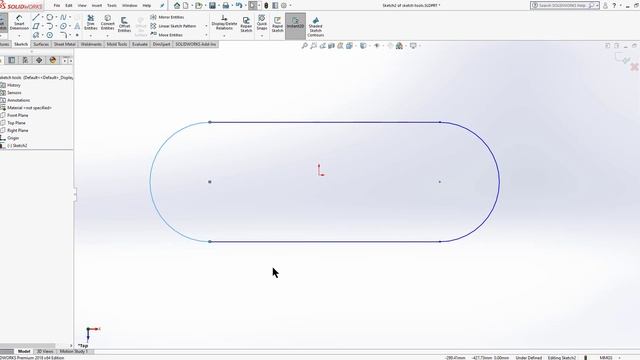Select Front Plane in the feature tree
Viewport: 640px width, 360px height.
pyautogui.click(x=18, y=115)
